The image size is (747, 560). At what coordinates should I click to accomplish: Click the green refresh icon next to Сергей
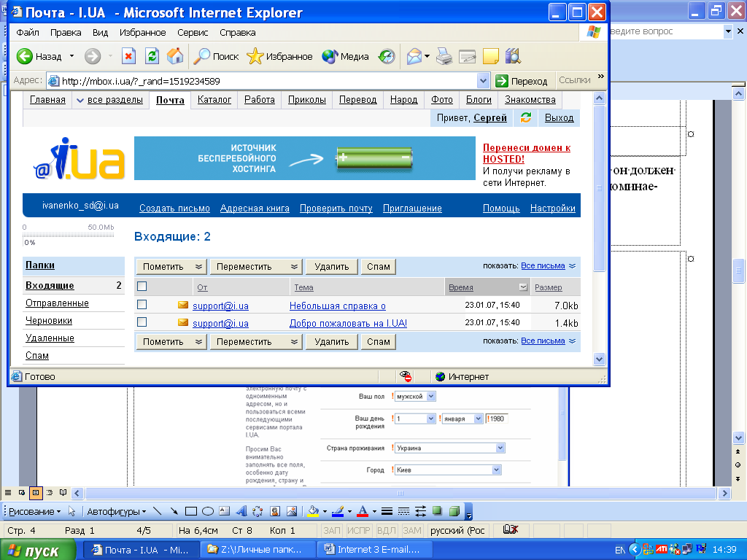[x=525, y=117]
